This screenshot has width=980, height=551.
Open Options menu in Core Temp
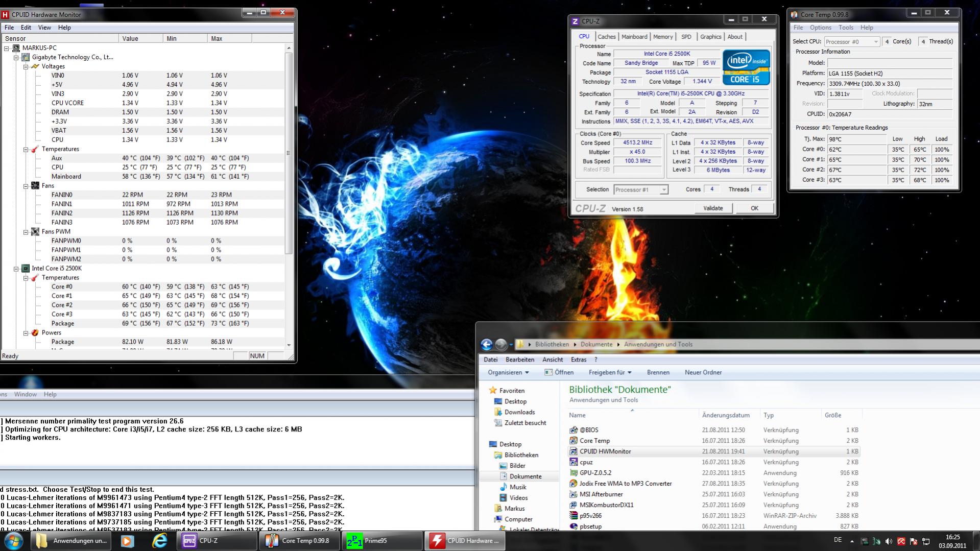[821, 28]
